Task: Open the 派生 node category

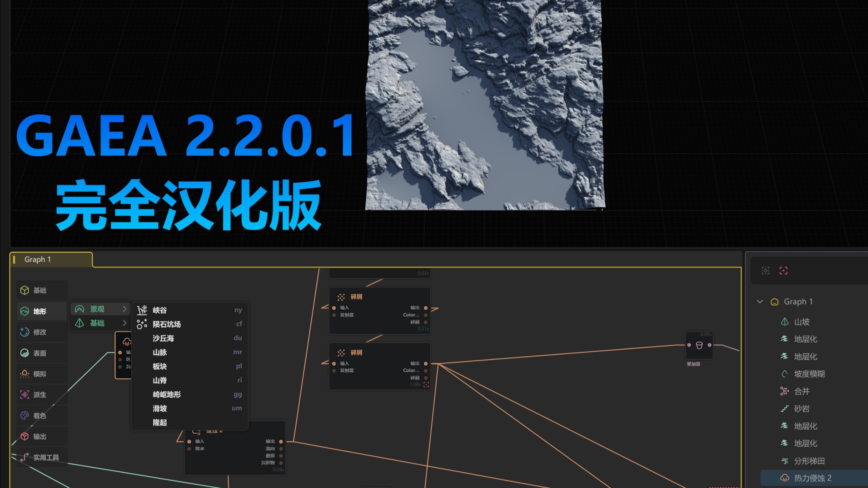Action: pos(42,395)
